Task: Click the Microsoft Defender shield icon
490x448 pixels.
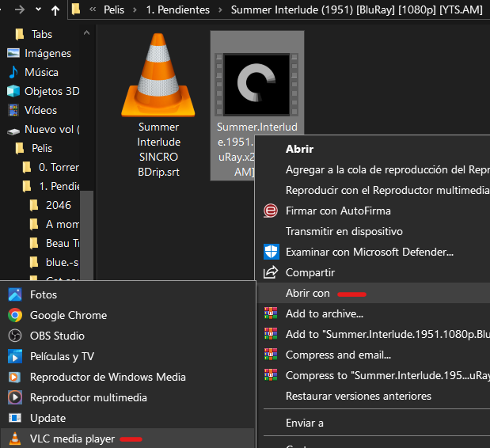Action: (271, 252)
